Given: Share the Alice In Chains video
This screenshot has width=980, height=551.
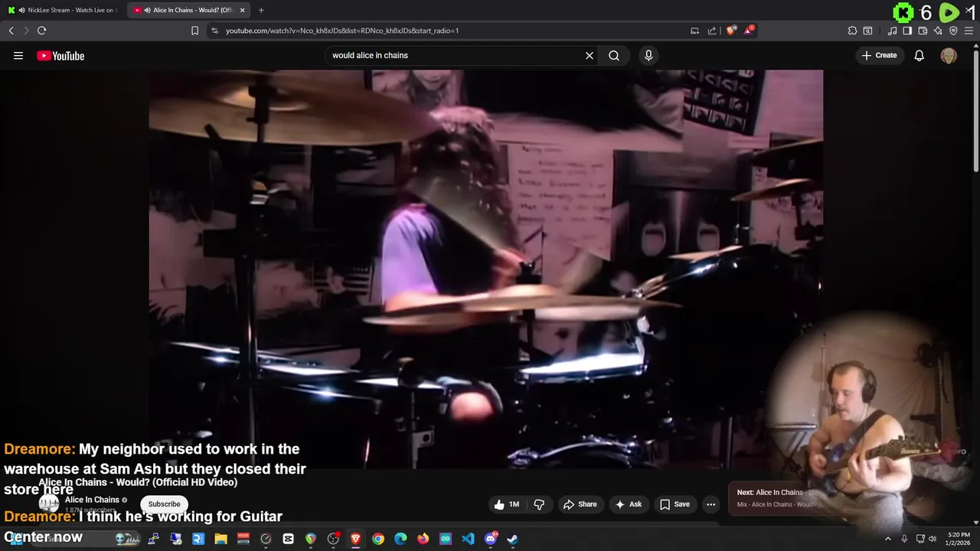Looking at the screenshot, I should click(580, 504).
